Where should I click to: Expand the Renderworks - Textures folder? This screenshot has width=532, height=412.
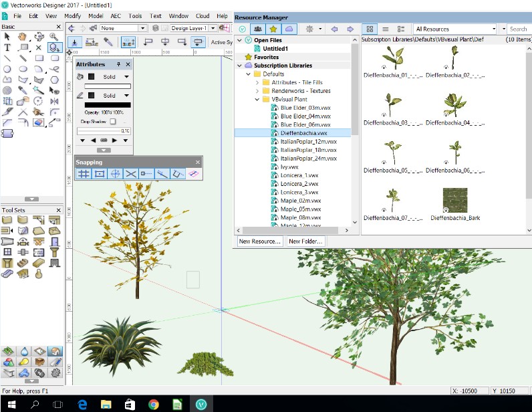pyautogui.click(x=257, y=91)
